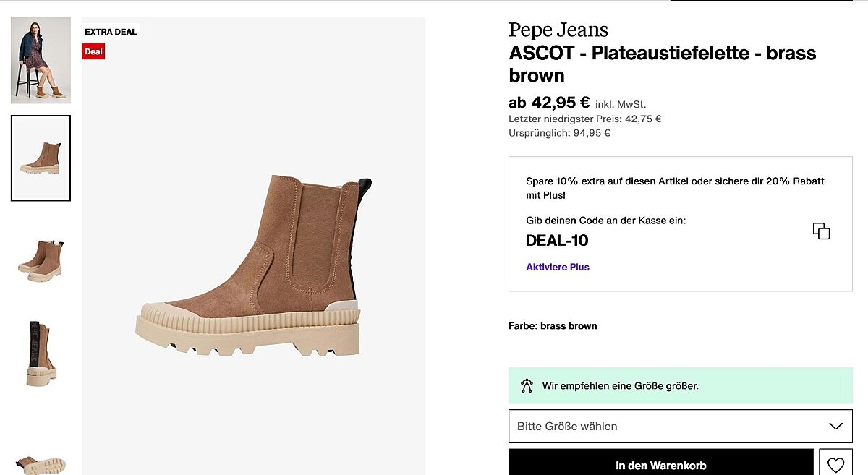Open the Pepe Jeans brand link

point(558,30)
